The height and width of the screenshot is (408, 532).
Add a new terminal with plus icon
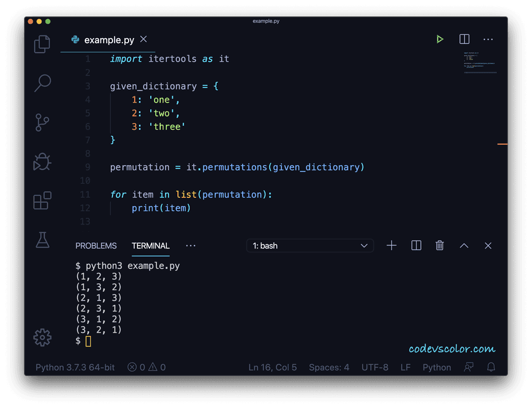pyautogui.click(x=391, y=246)
